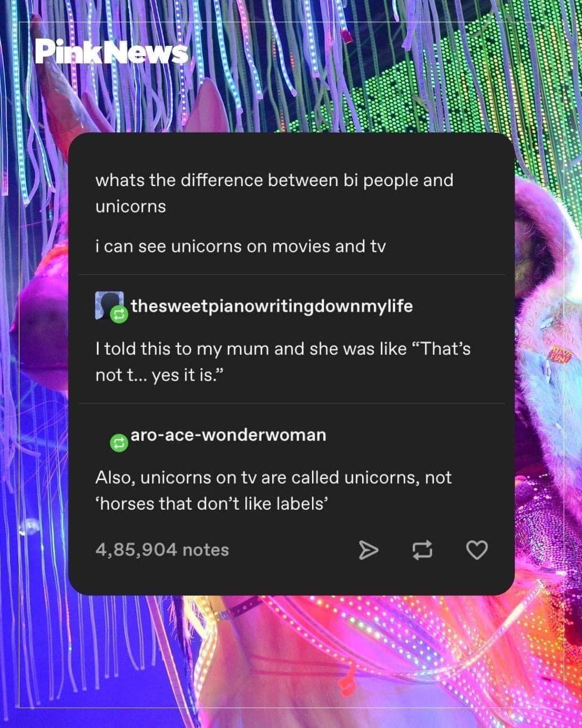Click the green reblog badge beside thesweetpianowritingdownmylife
582x728 pixels.
coord(119,315)
